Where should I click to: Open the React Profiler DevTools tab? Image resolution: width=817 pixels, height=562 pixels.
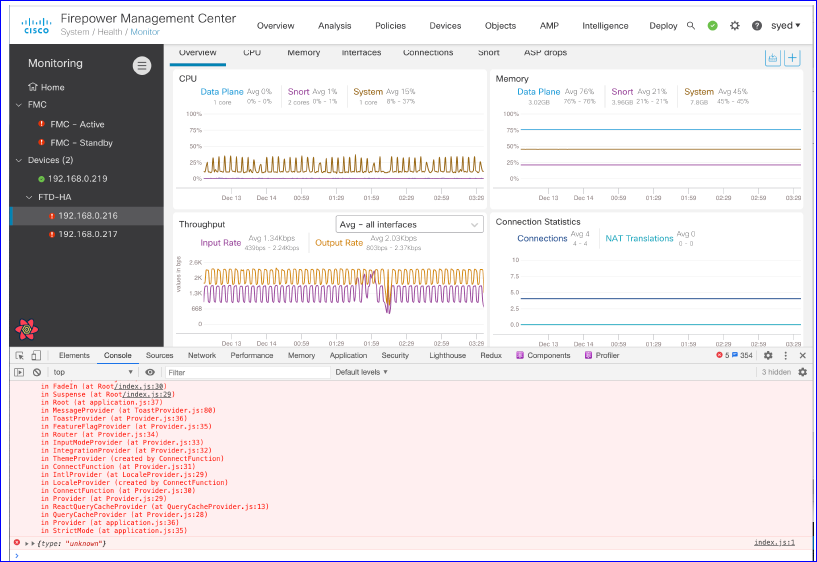(x=602, y=355)
